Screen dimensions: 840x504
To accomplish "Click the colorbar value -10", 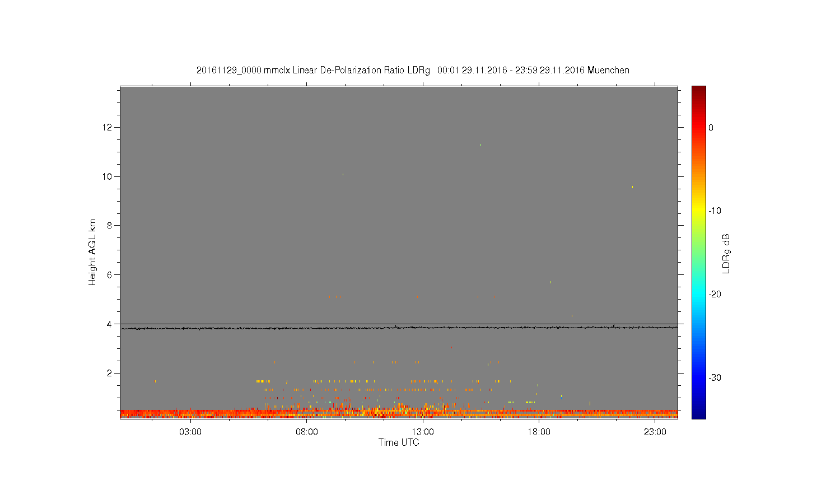I will tap(715, 211).
